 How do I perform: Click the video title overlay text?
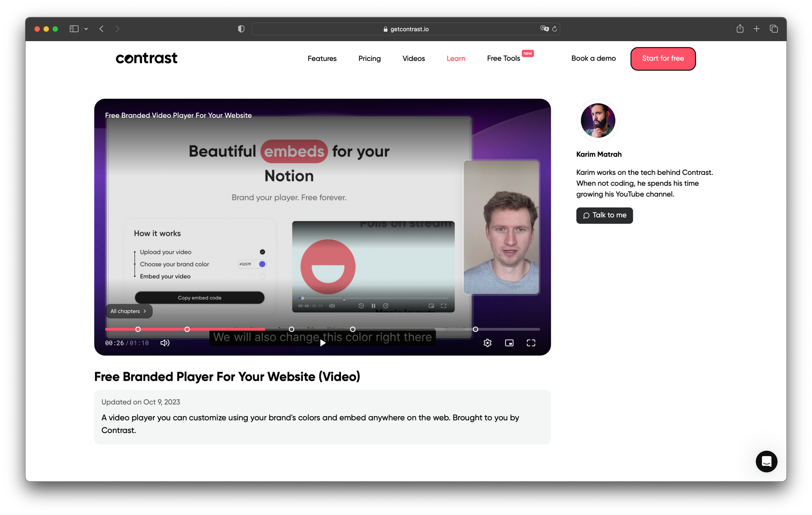(x=178, y=115)
